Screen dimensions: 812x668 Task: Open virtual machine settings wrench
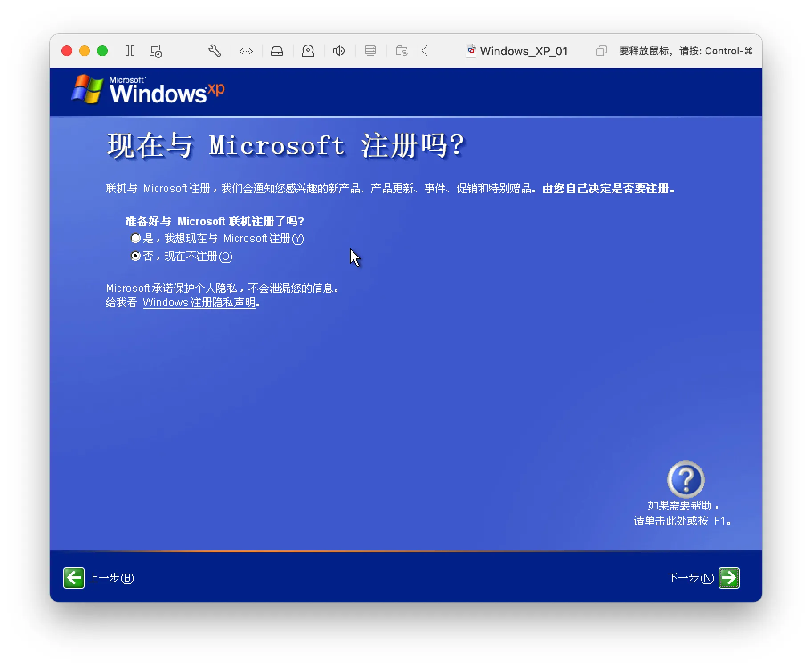(x=215, y=51)
